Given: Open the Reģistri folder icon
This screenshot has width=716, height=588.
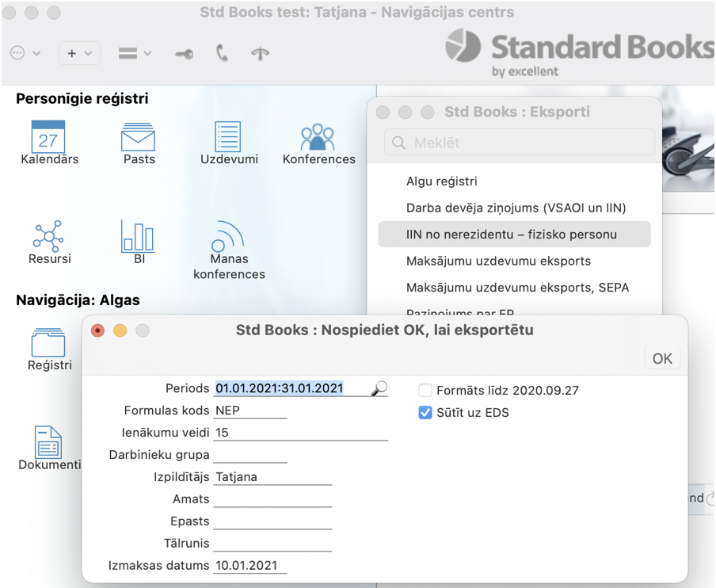Looking at the screenshot, I should click(x=48, y=344).
